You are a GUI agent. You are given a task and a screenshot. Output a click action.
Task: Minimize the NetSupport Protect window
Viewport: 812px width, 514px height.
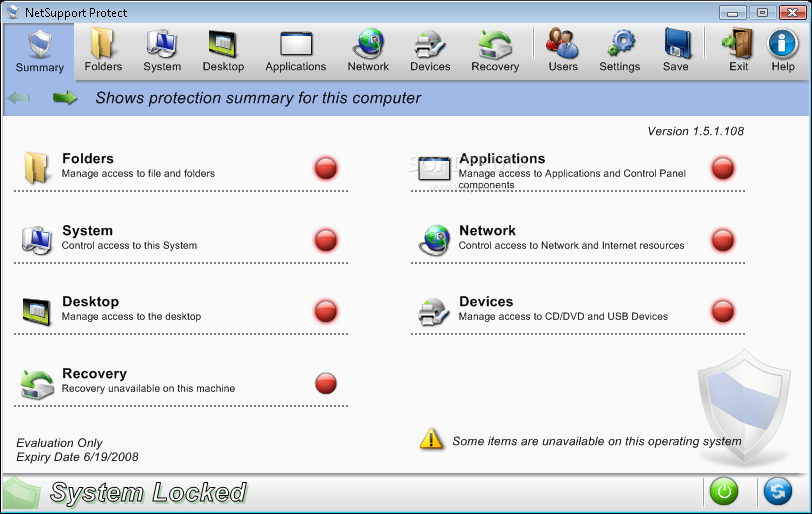(x=733, y=12)
